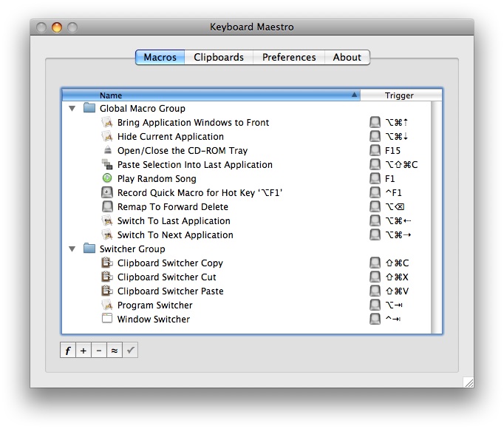Viewport: 504px width, 429px height.
Task: Select "Program Switcher" macro text
Action: (x=154, y=305)
